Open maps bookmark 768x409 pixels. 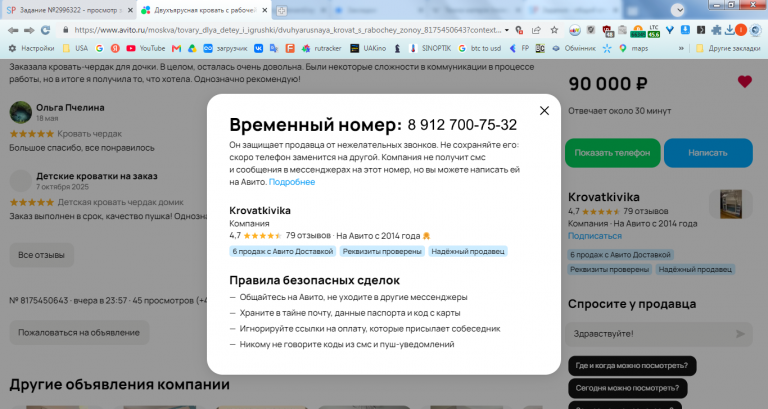(634, 48)
